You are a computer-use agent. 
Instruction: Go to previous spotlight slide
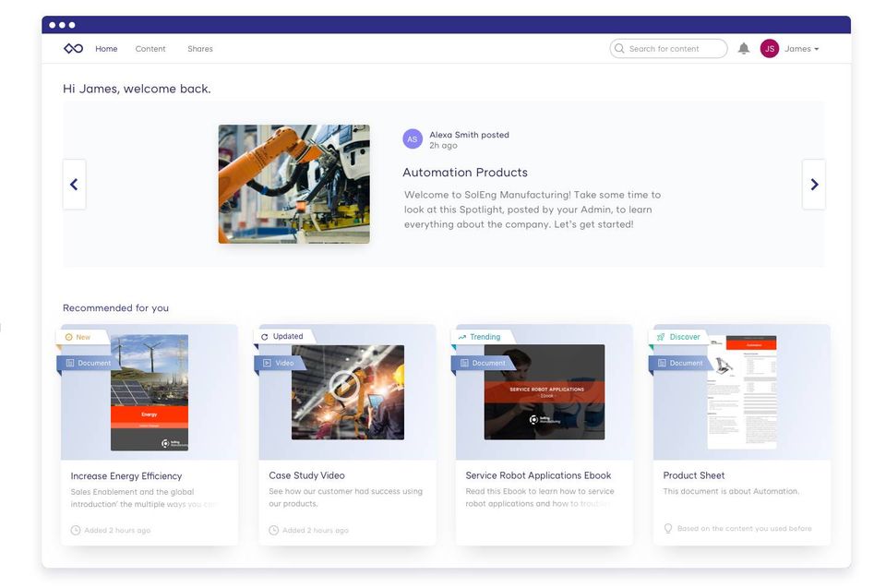[x=74, y=185]
